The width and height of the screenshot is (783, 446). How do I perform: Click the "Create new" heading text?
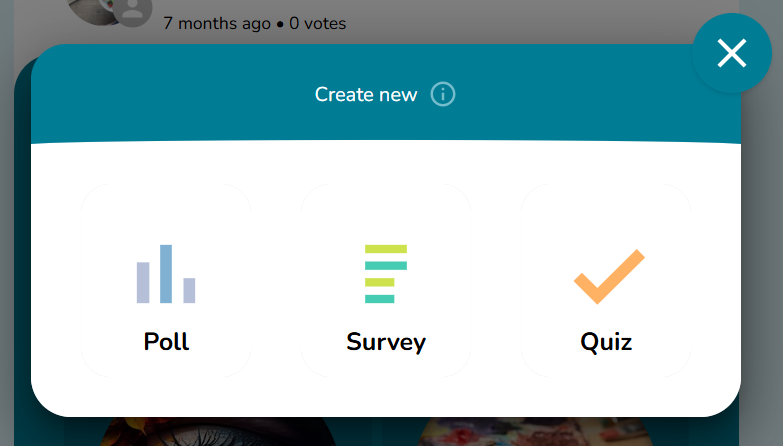coord(366,95)
